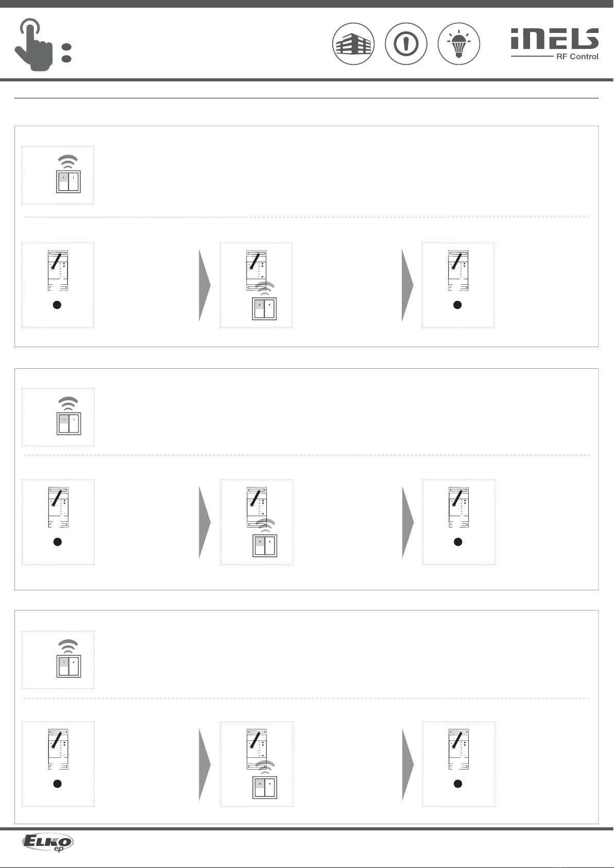The height and width of the screenshot is (868, 614).
Task: Click the wireless wall switch icon in the middle panel
Action: tap(69, 416)
